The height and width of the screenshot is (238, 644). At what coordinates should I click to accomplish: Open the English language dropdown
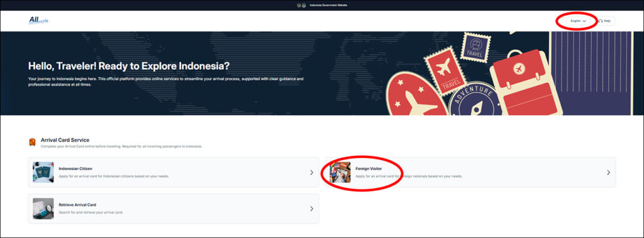click(578, 21)
